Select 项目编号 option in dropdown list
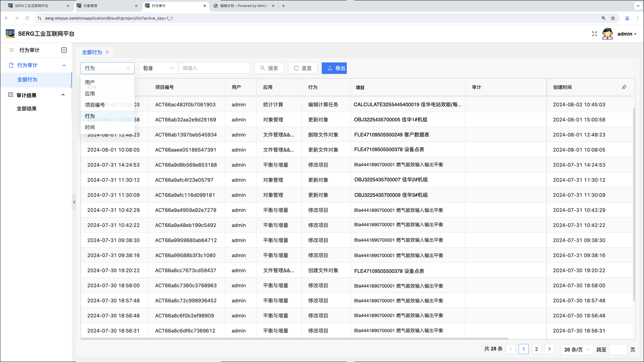 [x=95, y=105]
